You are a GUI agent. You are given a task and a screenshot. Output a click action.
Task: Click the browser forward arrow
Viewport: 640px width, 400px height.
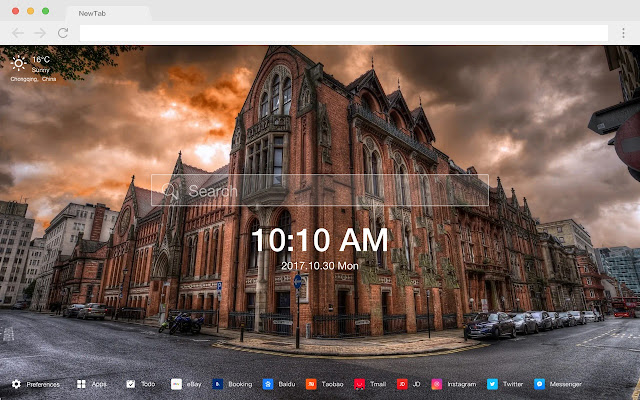click(x=40, y=33)
